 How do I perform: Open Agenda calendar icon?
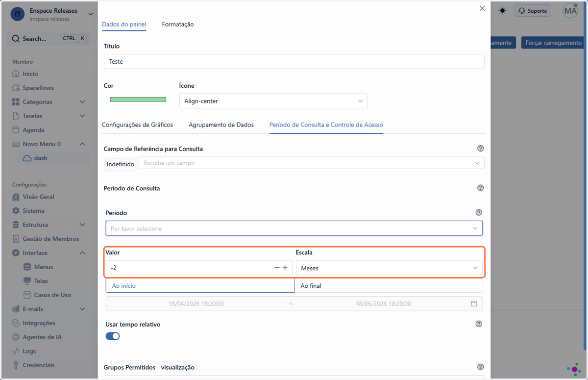coord(16,130)
